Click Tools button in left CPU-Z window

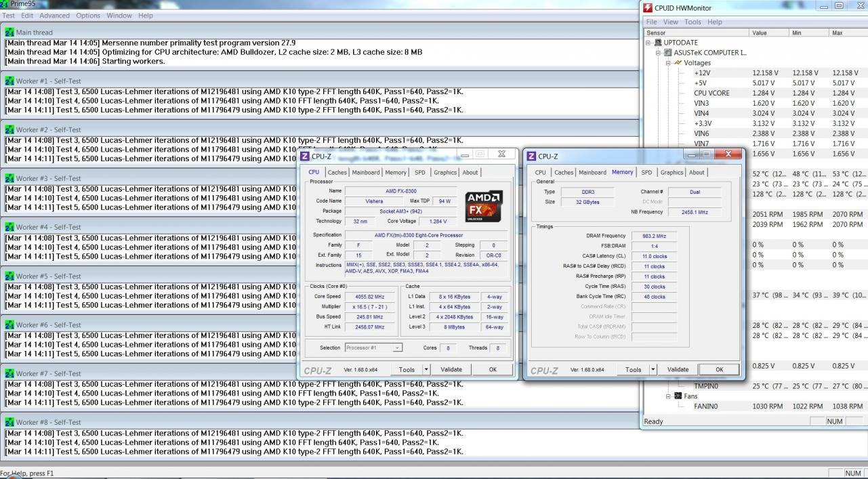click(407, 369)
